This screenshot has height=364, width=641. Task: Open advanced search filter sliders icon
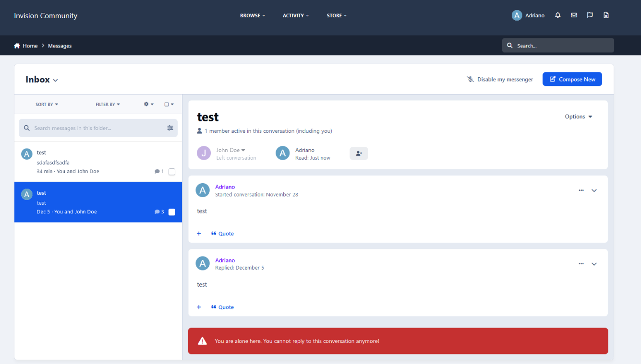(x=170, y=128)
